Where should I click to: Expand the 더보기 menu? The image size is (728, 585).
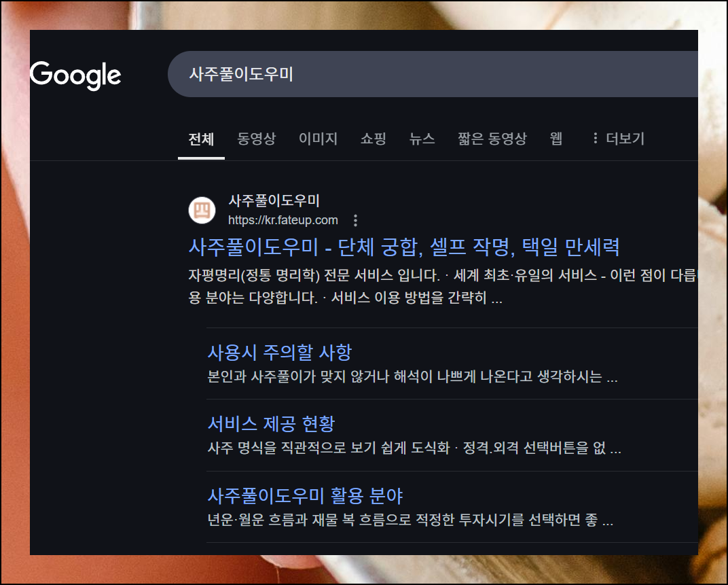[x=619, y=139]
